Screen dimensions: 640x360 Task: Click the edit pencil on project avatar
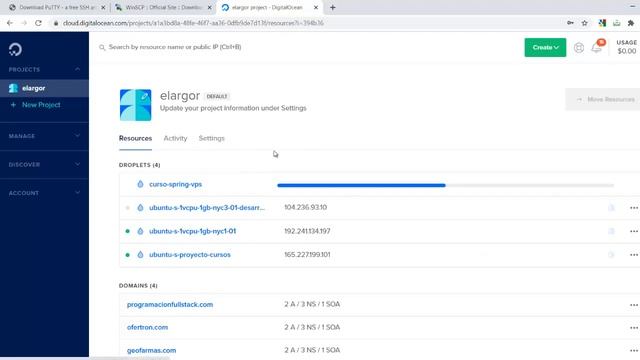(144, 97)
